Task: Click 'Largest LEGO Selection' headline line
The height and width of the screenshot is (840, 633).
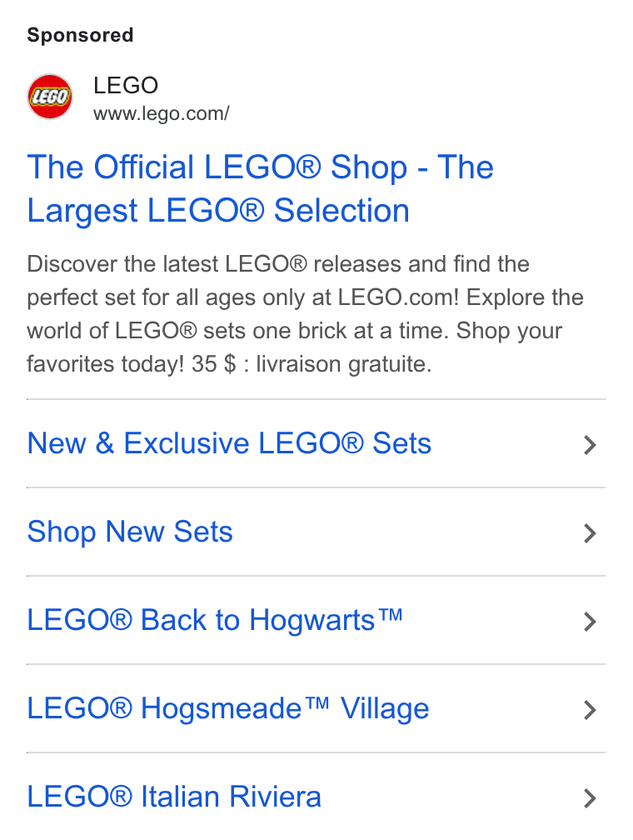Action: pos(218,211)
